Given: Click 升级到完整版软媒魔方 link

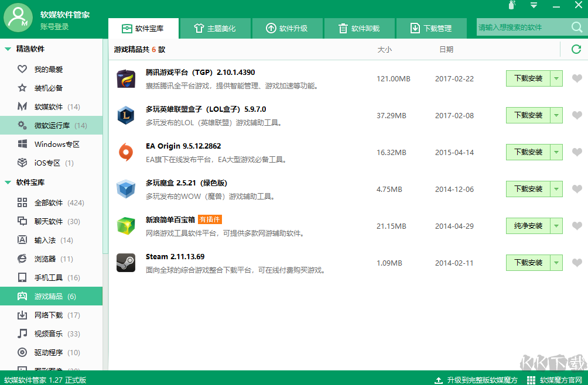Looking at the screenshot, I should click(476, 380).
